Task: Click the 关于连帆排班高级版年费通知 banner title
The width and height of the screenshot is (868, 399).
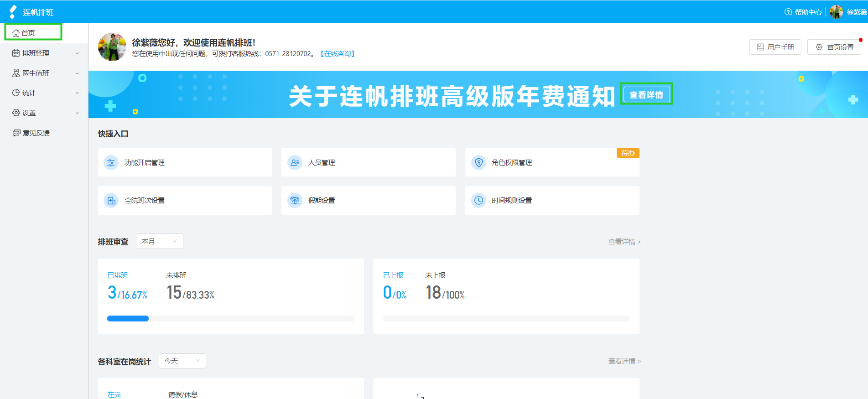Action: coord(452,96)
